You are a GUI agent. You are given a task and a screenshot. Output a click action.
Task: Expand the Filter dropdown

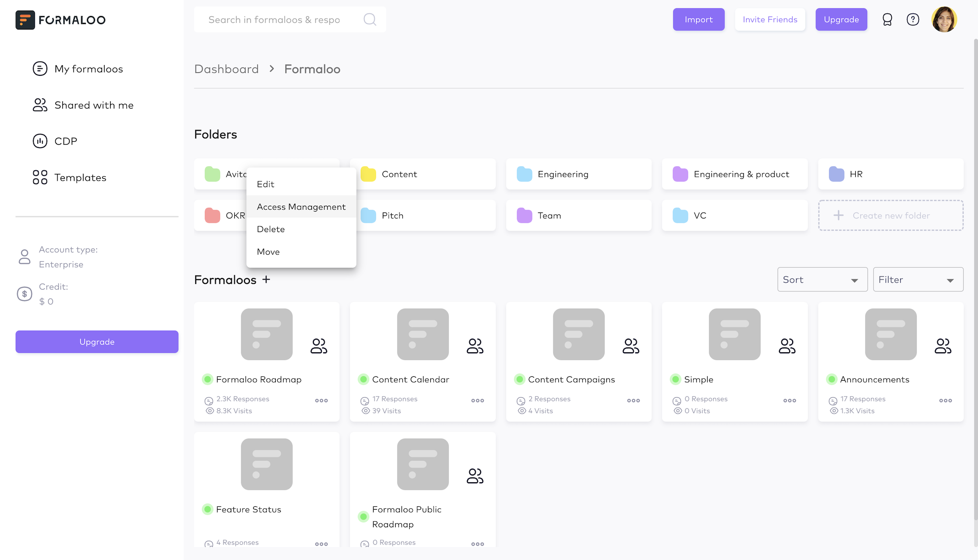tap(918, 280)
